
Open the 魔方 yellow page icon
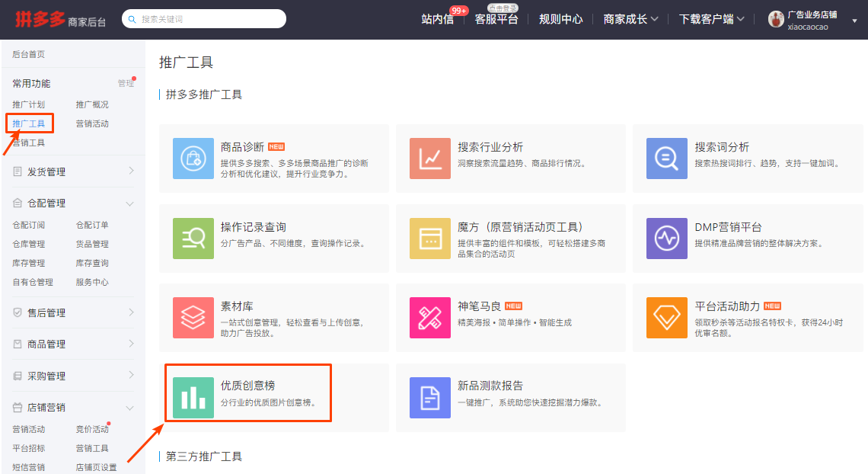point(430,238)
